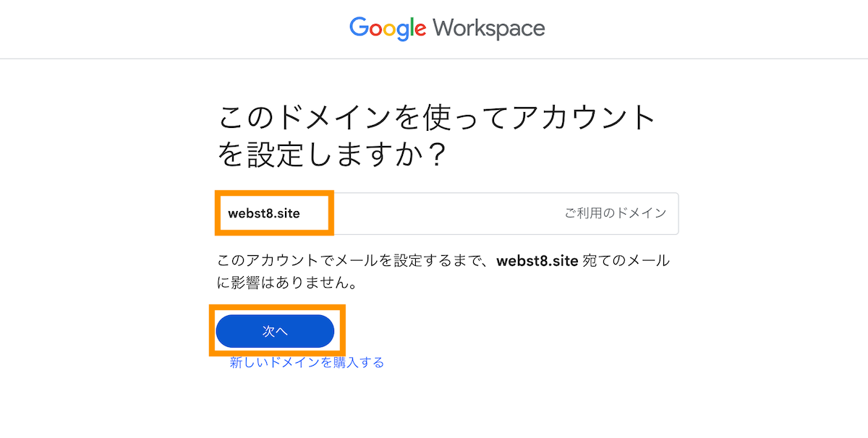This screenshot has height=438, width=868.
Task: Click the Google logo in the header
Action: (388, 28)
